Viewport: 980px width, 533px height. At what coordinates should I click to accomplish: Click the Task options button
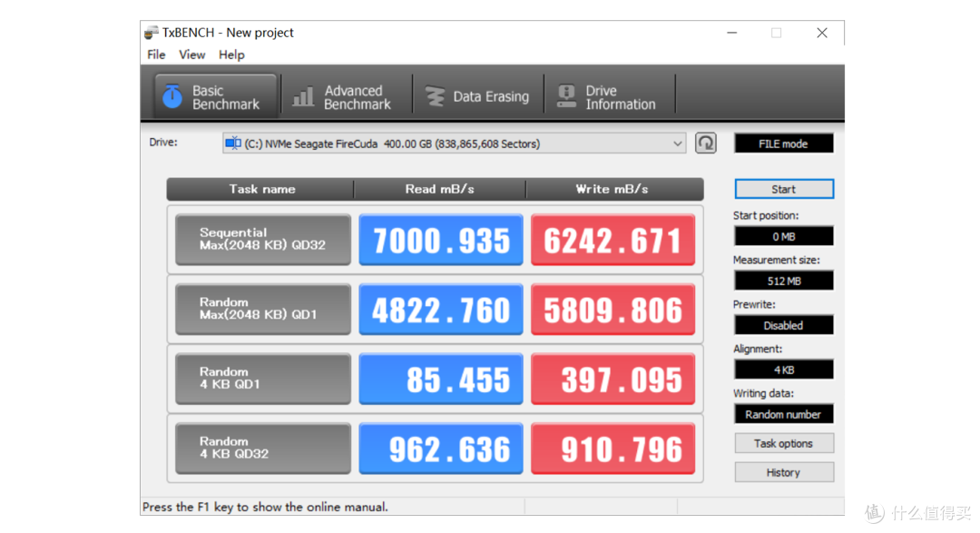click(784, 443)
